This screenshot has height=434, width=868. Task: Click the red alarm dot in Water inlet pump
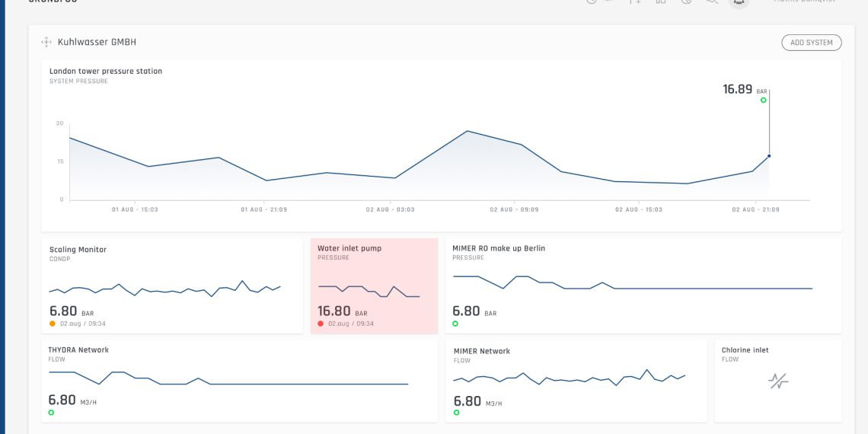point(321,324)
